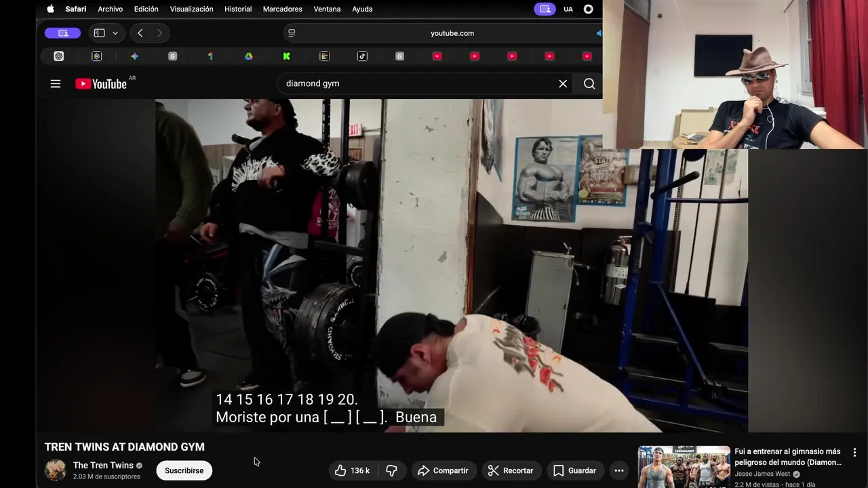Switch to the TikTok tab
The width and height of the screenshot is (868, 488).
tap(362, 56)
